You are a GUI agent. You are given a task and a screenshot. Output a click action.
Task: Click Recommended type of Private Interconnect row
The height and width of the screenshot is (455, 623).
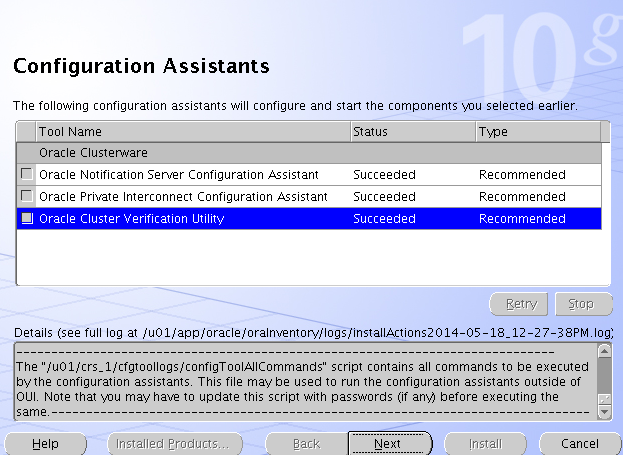pos(522,196)
